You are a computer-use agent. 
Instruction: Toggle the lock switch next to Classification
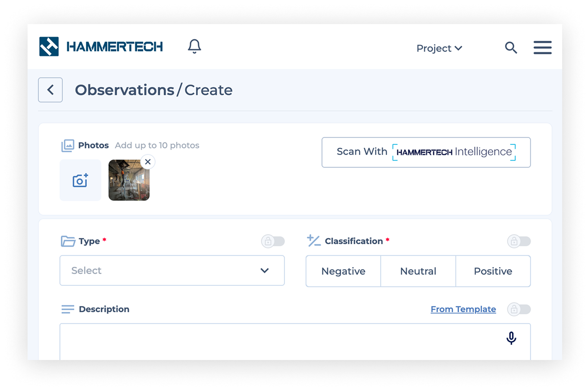click(519, 241)
